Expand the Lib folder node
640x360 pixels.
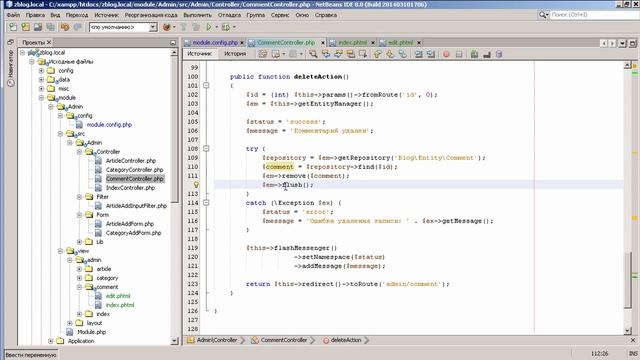[x=80, y=242]
